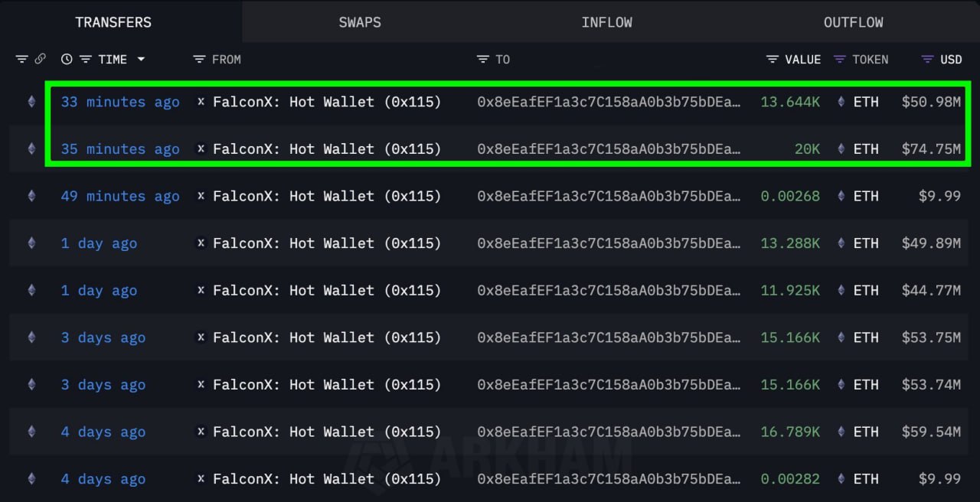980x502 pixels.
Task: Open FalconX: Hot Wallet in the 16.789K row
Action: point(327,432)
